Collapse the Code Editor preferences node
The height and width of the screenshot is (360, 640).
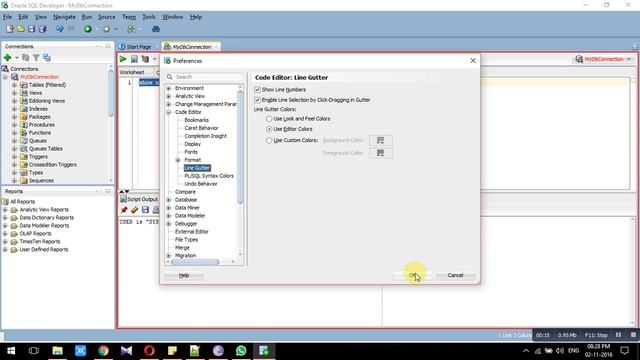point(169,112)
